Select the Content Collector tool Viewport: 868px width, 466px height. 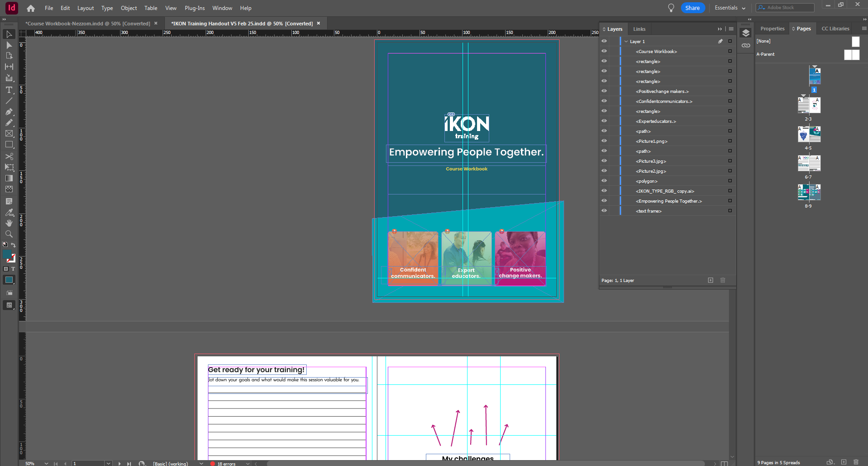[x=9, y=78]
